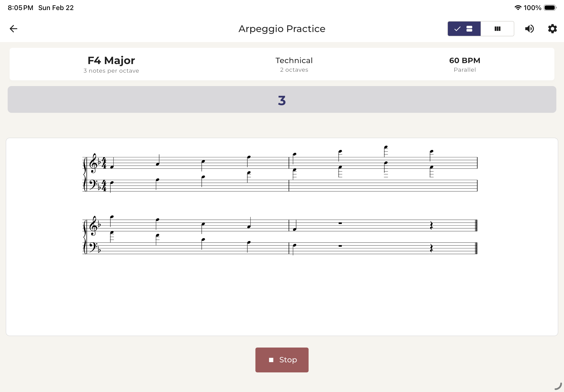Toggle the currently selected notation mode

tap(464, 29)
